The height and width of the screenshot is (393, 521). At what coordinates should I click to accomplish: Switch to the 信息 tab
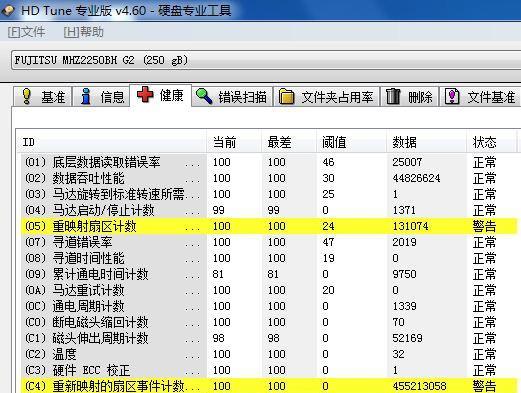click(x=101, y=97)
